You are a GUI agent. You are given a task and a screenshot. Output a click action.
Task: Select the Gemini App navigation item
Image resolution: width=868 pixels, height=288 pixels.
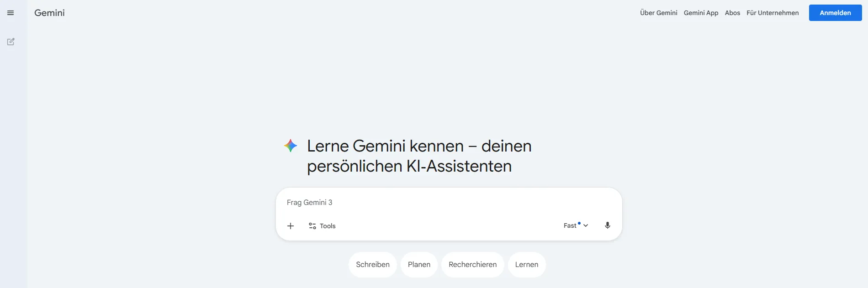(701, 13)
